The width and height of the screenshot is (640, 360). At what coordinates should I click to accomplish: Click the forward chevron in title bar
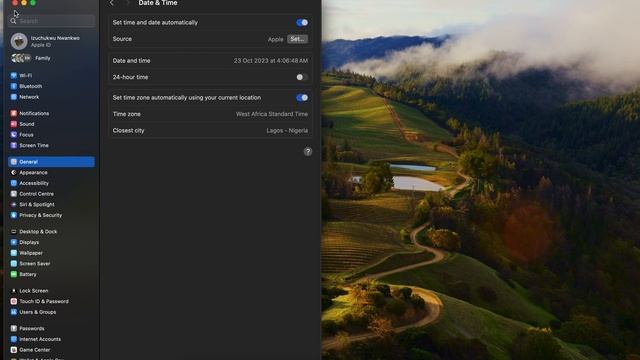click(127, 3)
